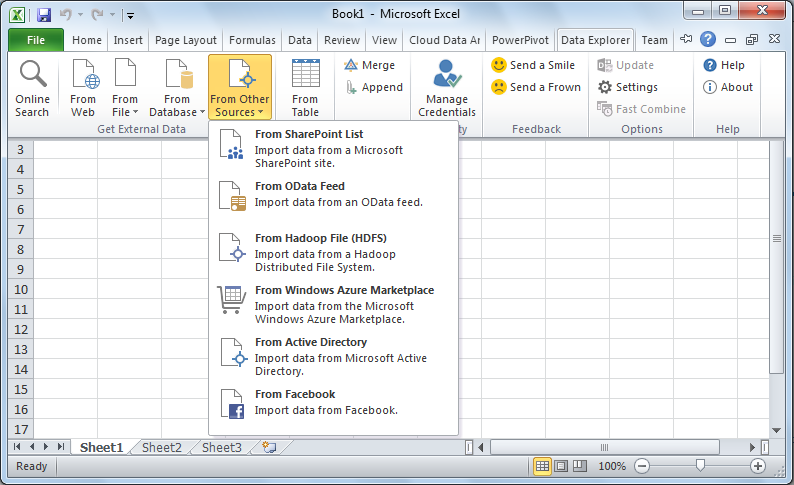Switch to the Review tab
Image resolution: width=794 pixels, height=485 pixels.
[x=342, y=40]
